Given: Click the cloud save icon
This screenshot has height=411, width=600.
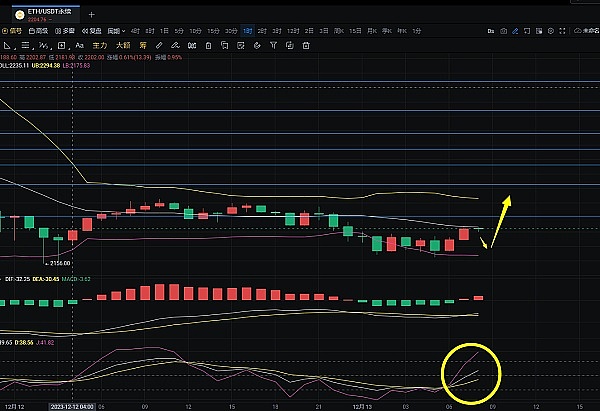Looking at the screenshot, I should point(578,32).
